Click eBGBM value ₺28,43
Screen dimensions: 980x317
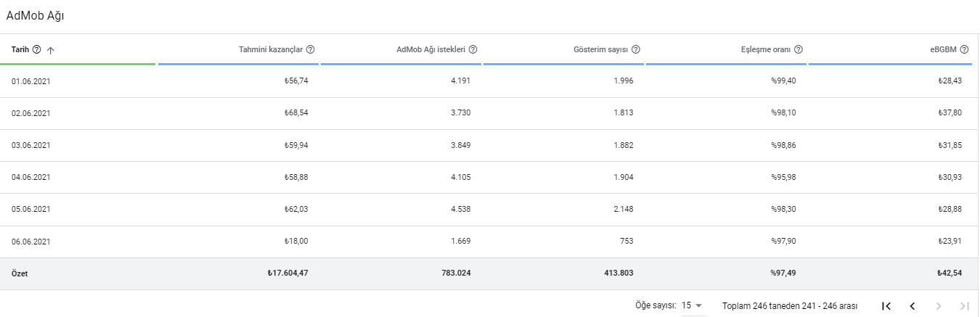[x=950, y=81]
